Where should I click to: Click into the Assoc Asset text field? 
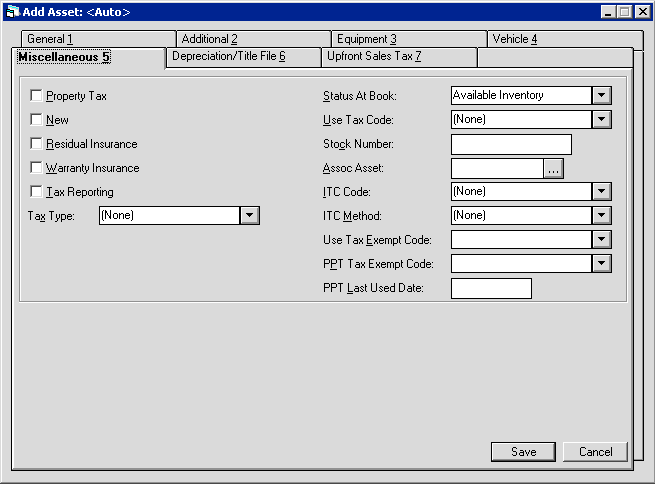pos(497,168)
